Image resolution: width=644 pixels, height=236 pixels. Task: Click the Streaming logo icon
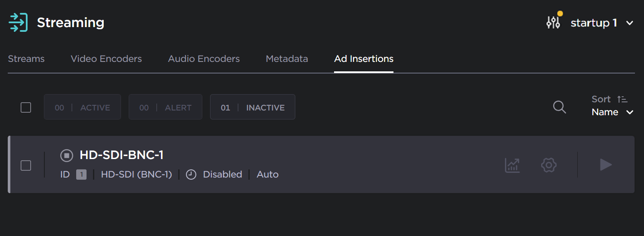click(18, 22)
